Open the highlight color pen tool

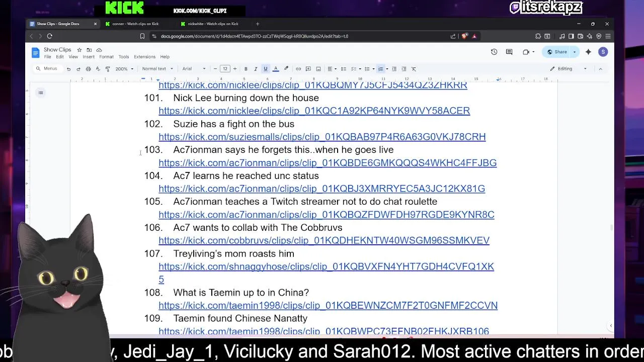[x=286, y=69]
